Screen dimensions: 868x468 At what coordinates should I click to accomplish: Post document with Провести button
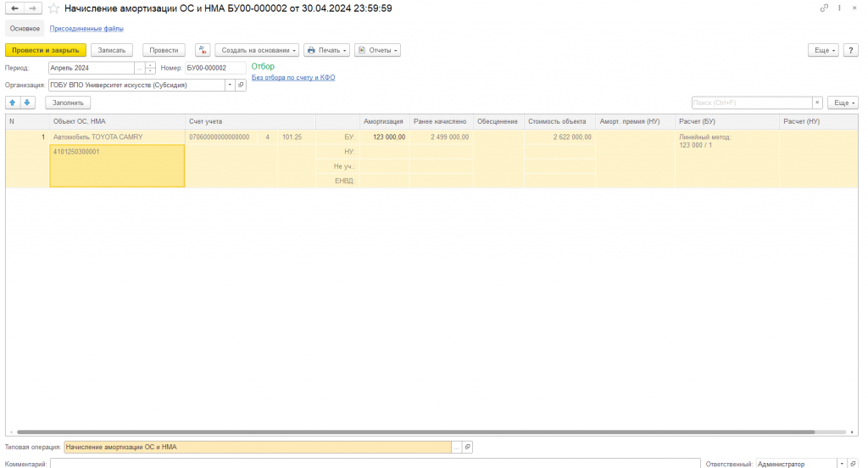[164, 50]
